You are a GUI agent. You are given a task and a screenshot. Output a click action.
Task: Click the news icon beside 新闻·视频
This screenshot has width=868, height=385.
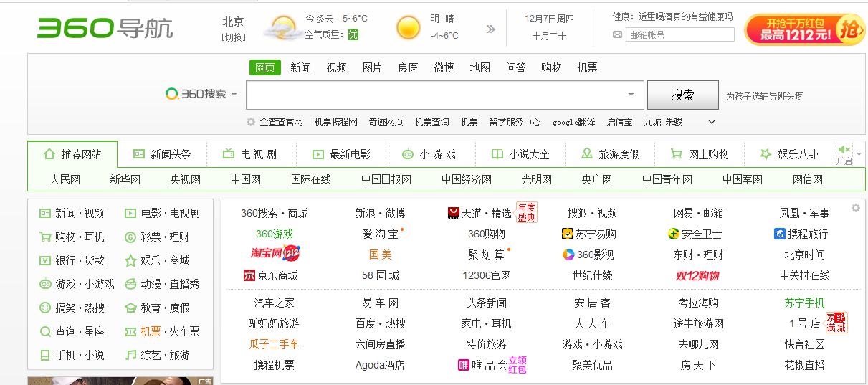coord(45,213)
